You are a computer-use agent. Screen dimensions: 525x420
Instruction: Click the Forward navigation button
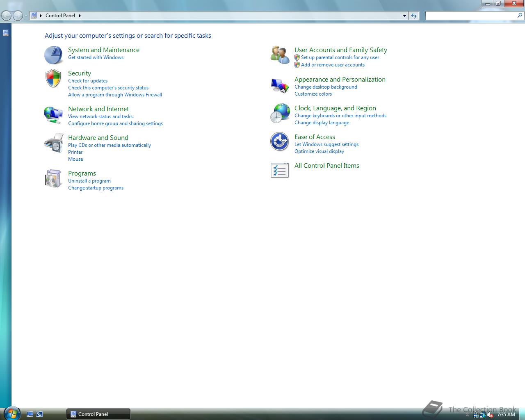point(18,16)
